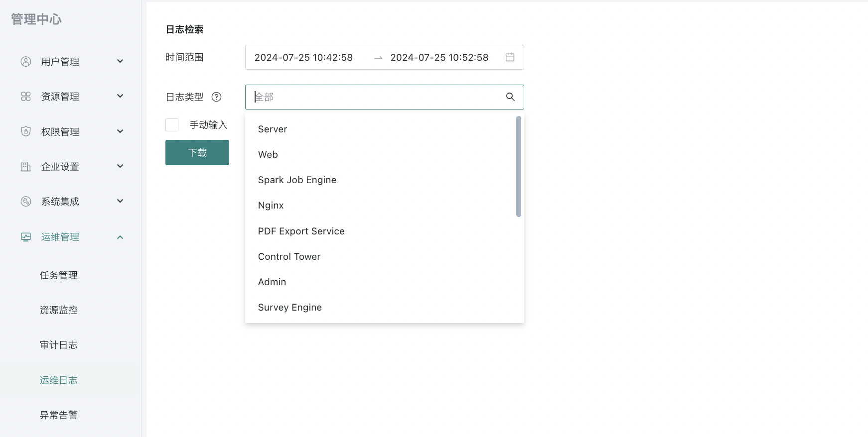Click the end time 2024-07-25 10:52:58 field
This screenshot has width=868, height=437.
439,57
